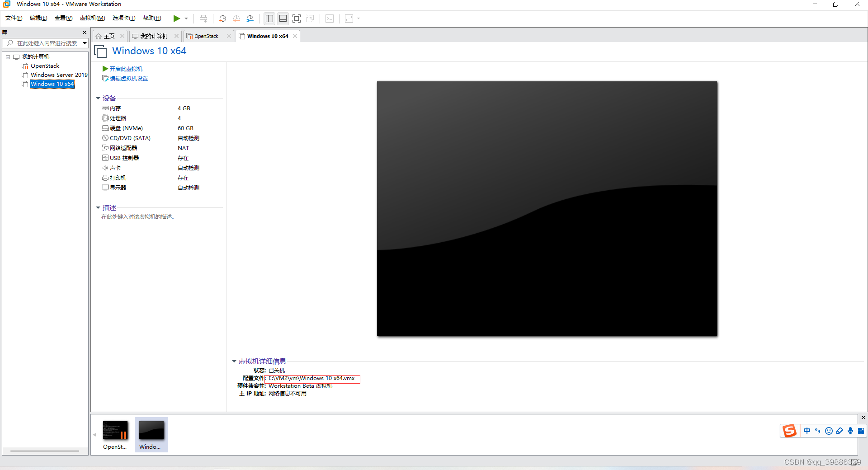Click the IME microphone voice input icon
The image size is (868, 470).
(x=850, y=431)
